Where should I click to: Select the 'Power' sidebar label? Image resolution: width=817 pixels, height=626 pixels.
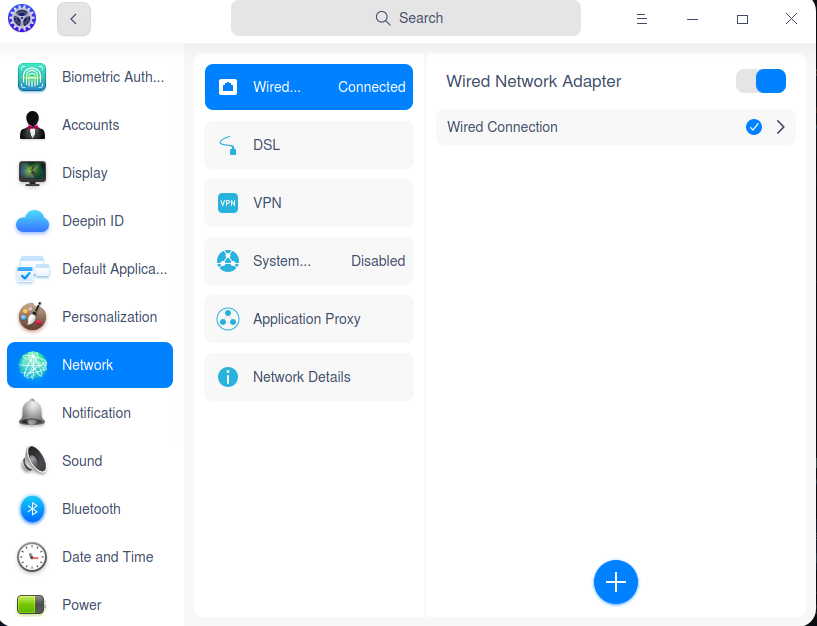82,605
